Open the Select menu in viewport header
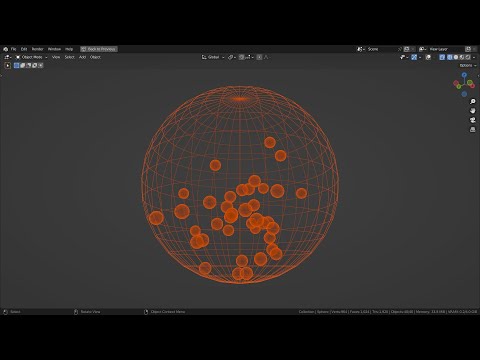 pos(69,57)
